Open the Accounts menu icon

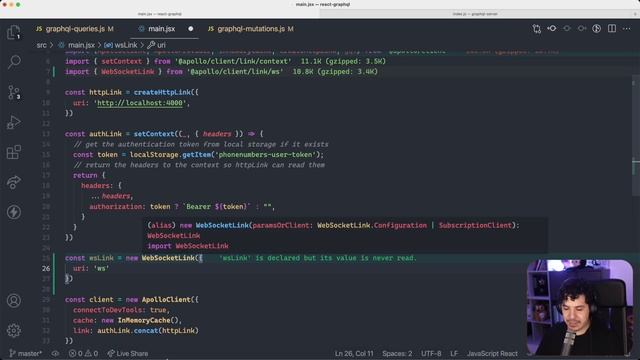[13, 300]
